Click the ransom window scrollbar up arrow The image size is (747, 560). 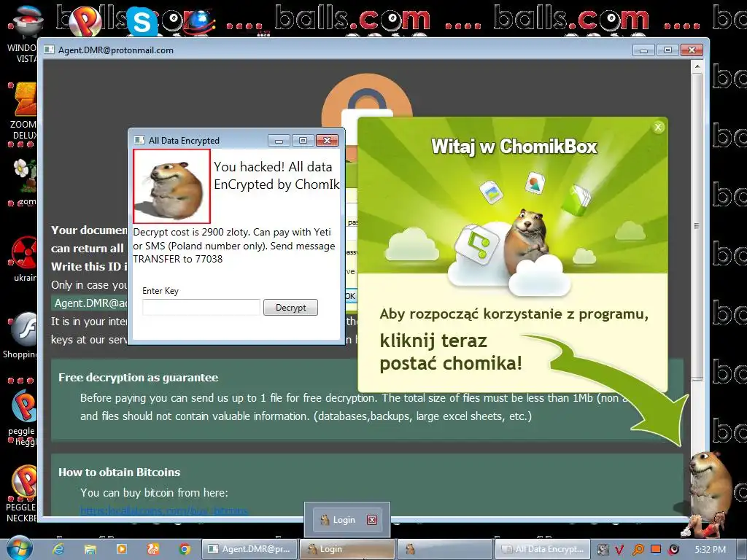tap(697, 66)
